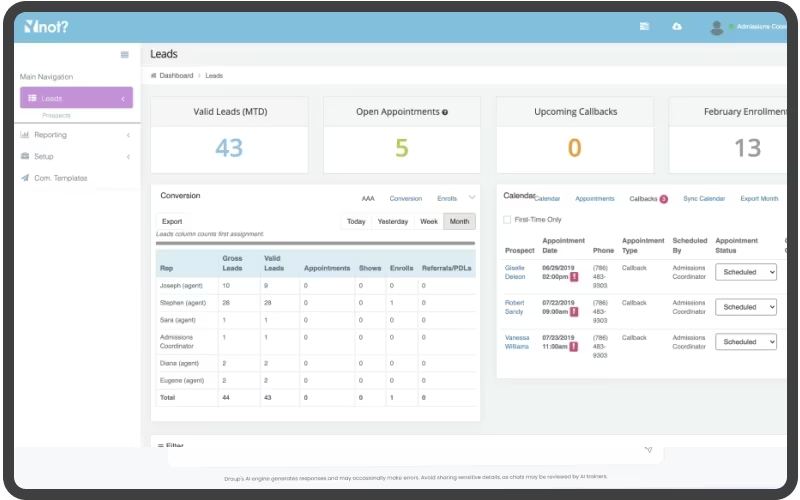The image size is (800, 500).
Task: Open status dropdown for Giselle Deleon
Action: click(x=746, y=272)
